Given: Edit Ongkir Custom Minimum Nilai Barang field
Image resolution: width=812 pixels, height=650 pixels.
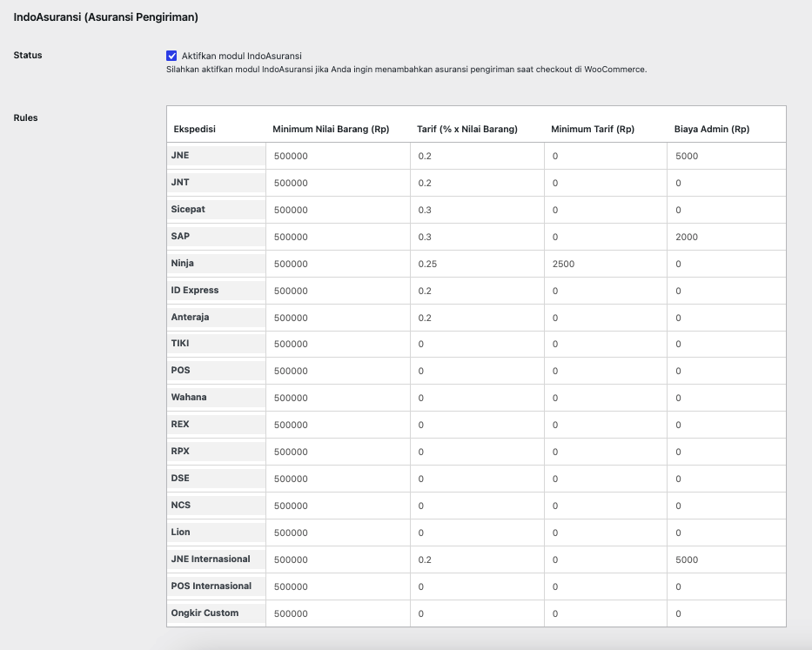Looking at the screenshot, I should point(339,613).
